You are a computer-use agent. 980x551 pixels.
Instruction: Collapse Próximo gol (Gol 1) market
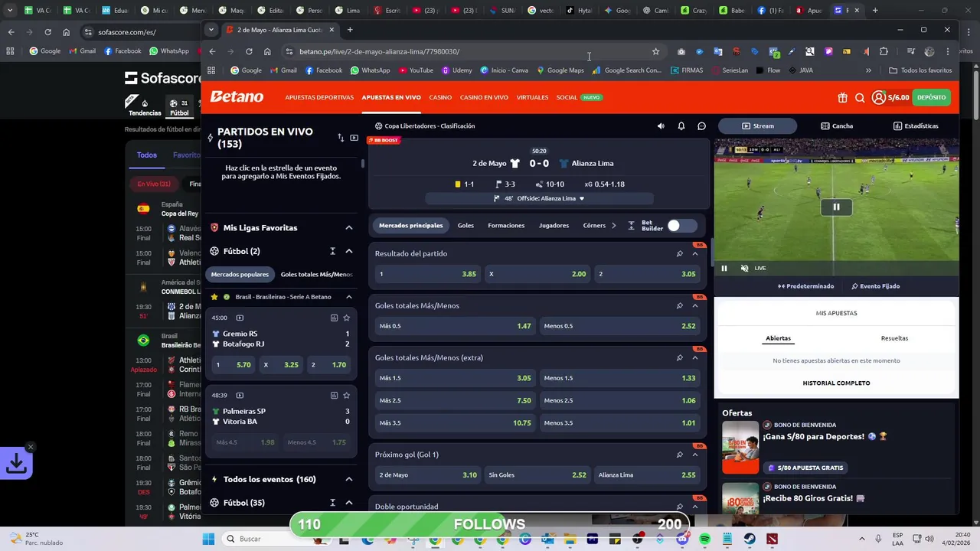(x=695, y=455)
